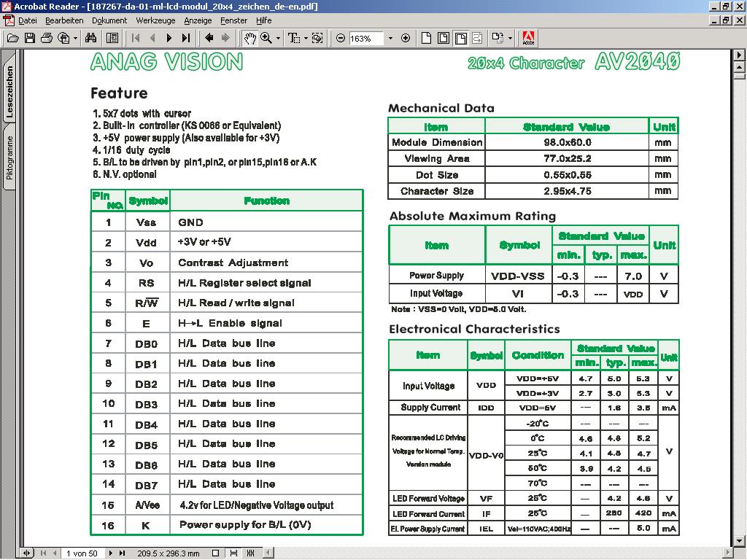Click the 209.5 x 296.3 mm page size

click(169, 553)
